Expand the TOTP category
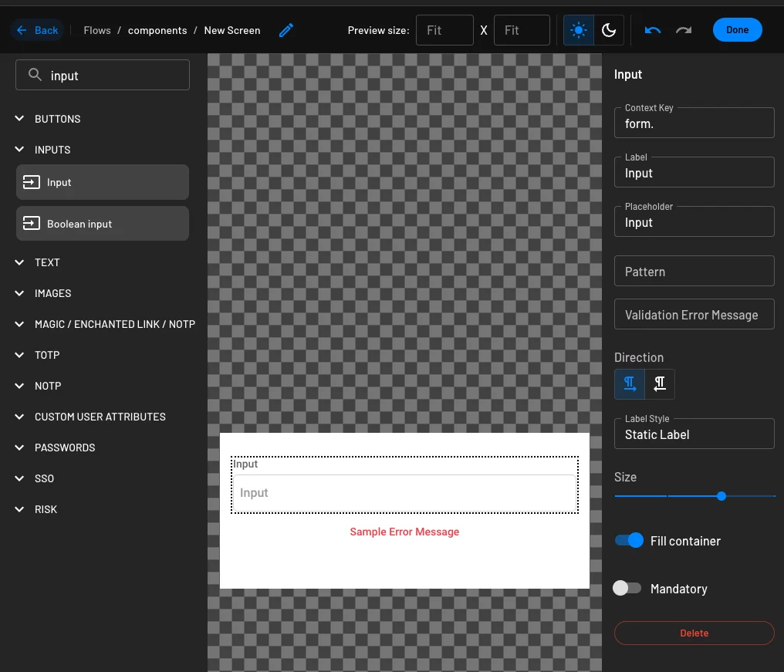The image size is (784, 672). click(19, 355)
